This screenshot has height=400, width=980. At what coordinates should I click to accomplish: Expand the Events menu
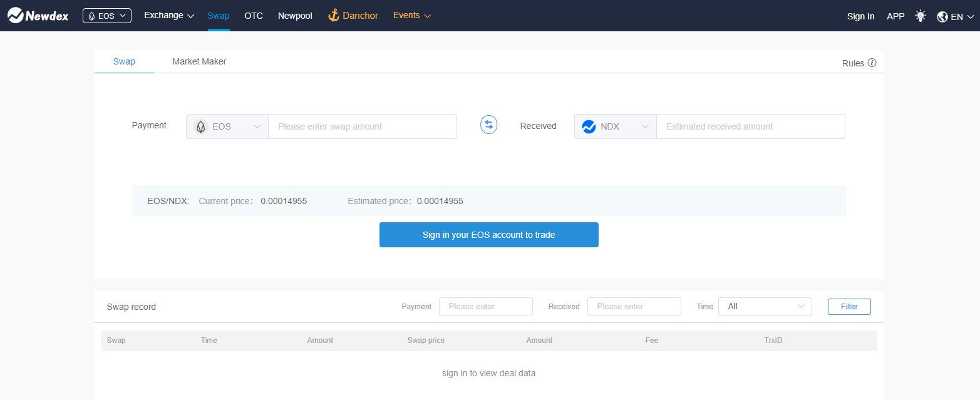(x=412, y=16)
